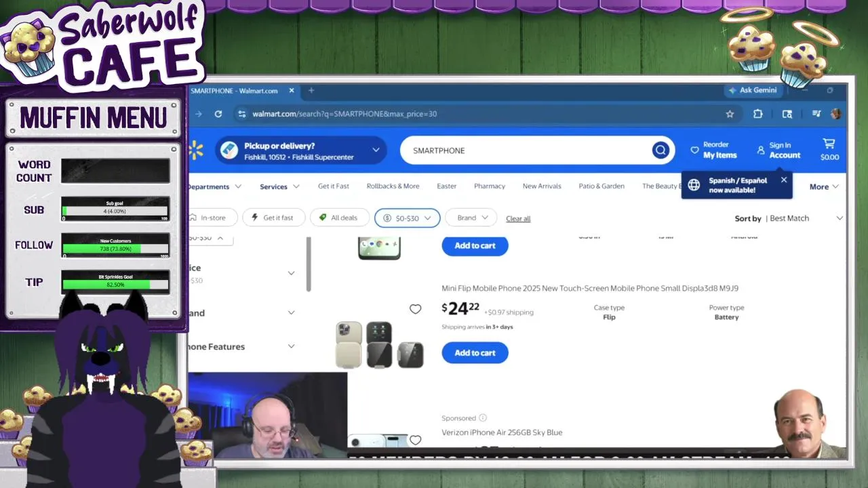This screenshot has width=868, height=488.
Task: Toggle All deals filter chip
Action: 339,218
